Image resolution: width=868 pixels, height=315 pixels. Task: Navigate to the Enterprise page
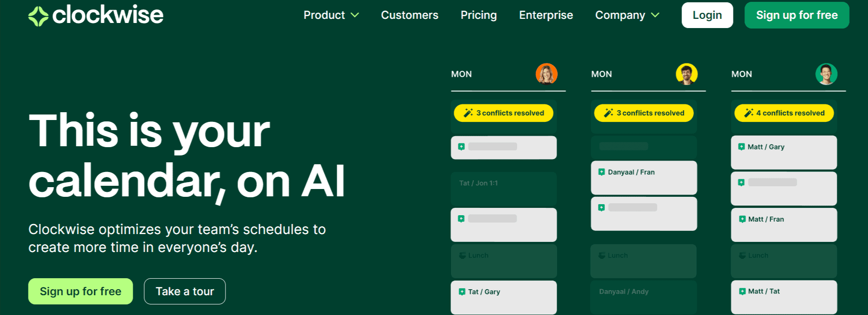click(546, 15)
